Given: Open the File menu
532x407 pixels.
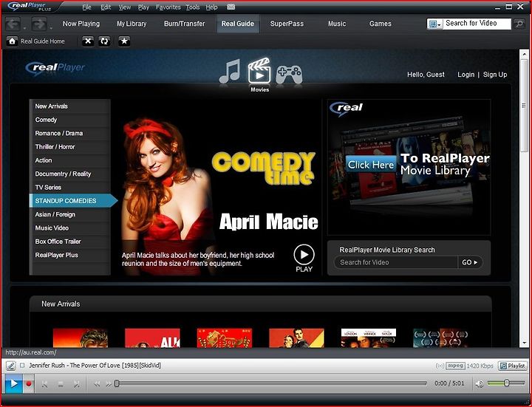Looking at the screenshot, I should click(x=86, y=7).
